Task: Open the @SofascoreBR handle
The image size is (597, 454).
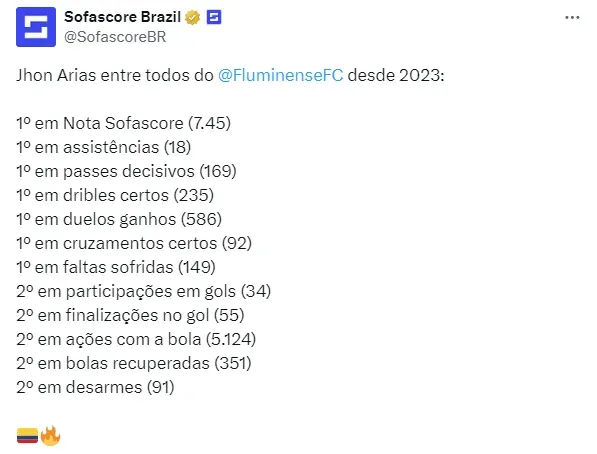Action: [x=115, y=37]
